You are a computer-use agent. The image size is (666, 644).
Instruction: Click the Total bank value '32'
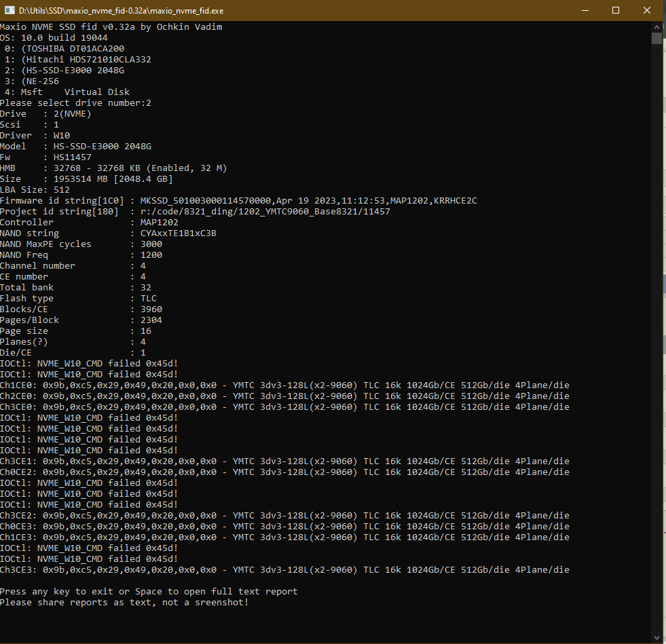pos(146,288)
